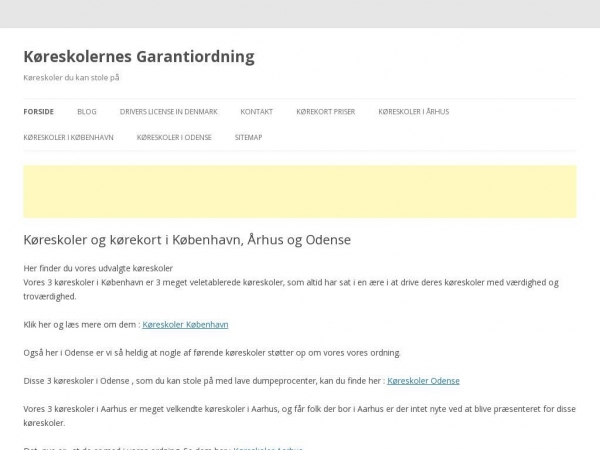Click heading 'Køreskoler og kørekort i København, Århus og Odense'
The width and height of the screenshot is (600, 450).
click(x=187, y=240)
